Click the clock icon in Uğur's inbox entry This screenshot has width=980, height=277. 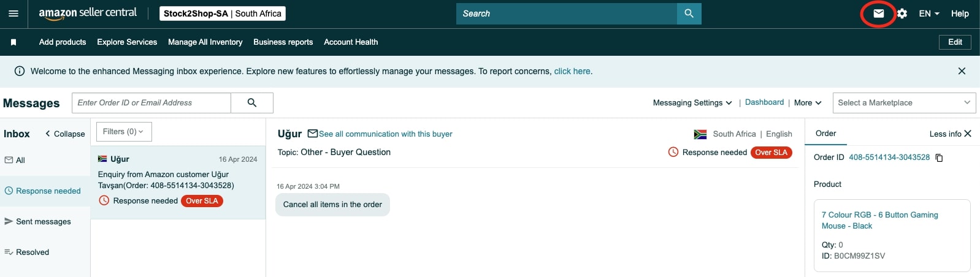[x=104, y=200]
